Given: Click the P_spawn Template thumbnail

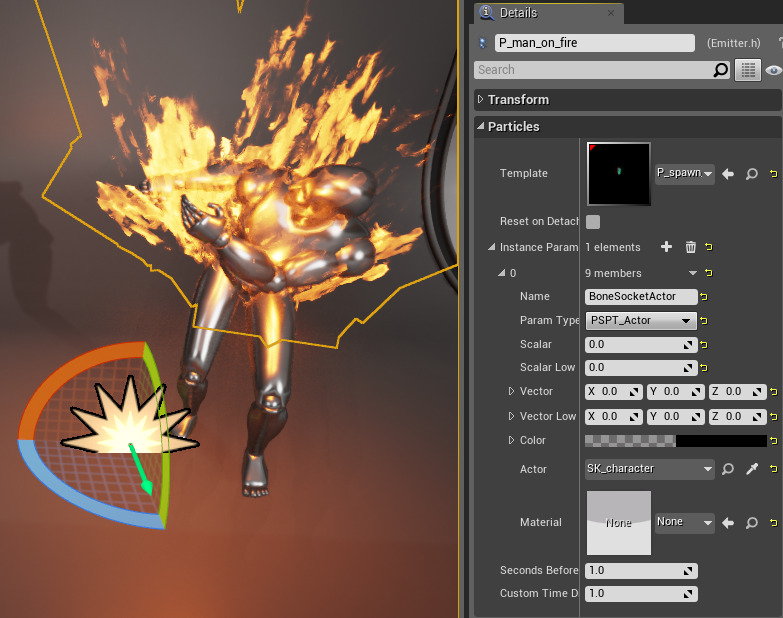Looking at the screenshot, I should click(618, 173).
